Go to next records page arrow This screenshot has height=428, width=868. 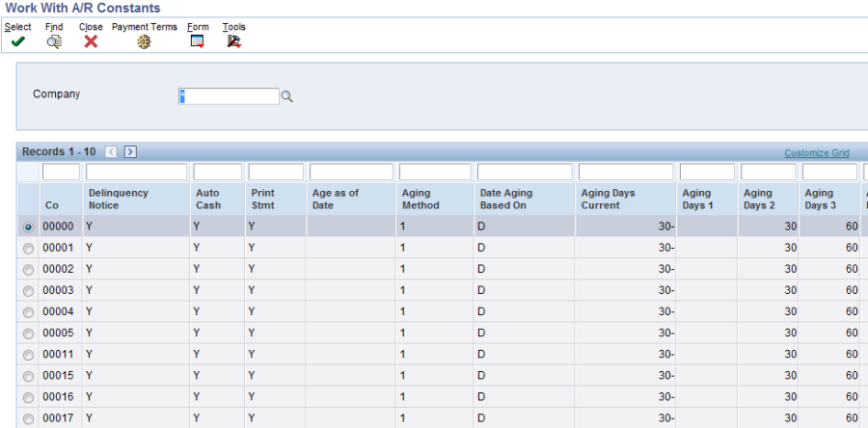(x=130, y=152)
